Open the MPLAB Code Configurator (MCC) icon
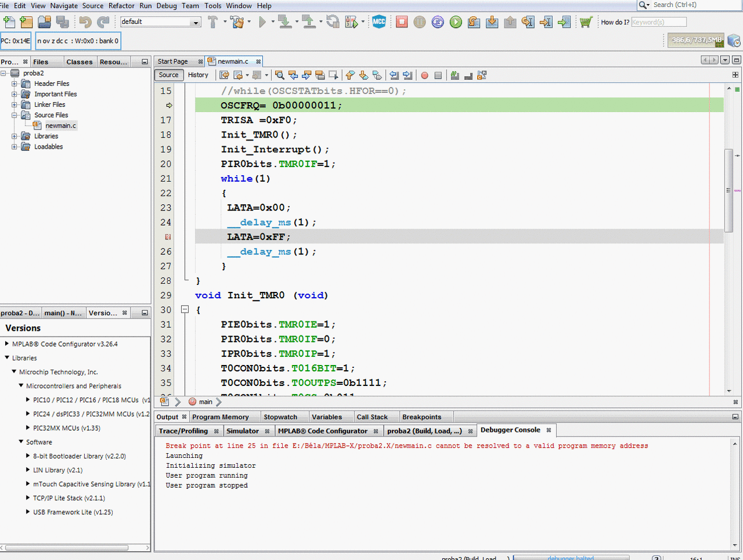 (x=379, y=22)
